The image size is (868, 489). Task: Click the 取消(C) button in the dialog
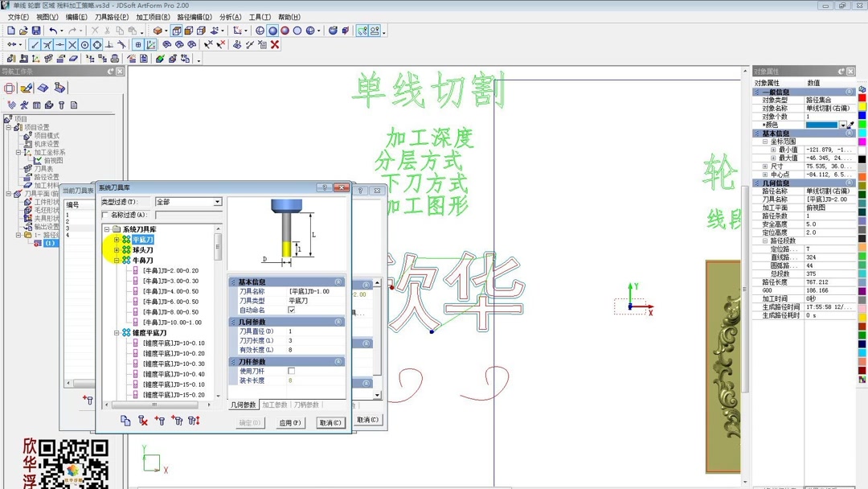coord(330,422)
